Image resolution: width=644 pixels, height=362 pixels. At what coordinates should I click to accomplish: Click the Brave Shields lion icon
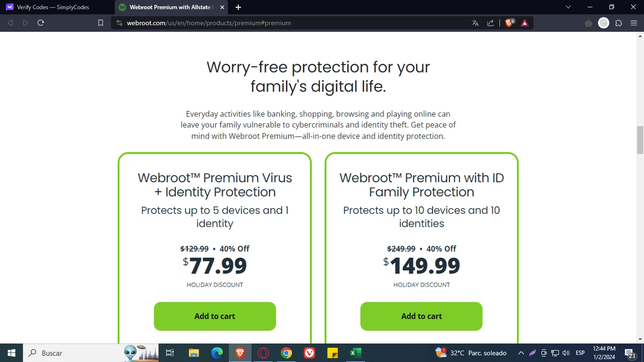[509, 23]
